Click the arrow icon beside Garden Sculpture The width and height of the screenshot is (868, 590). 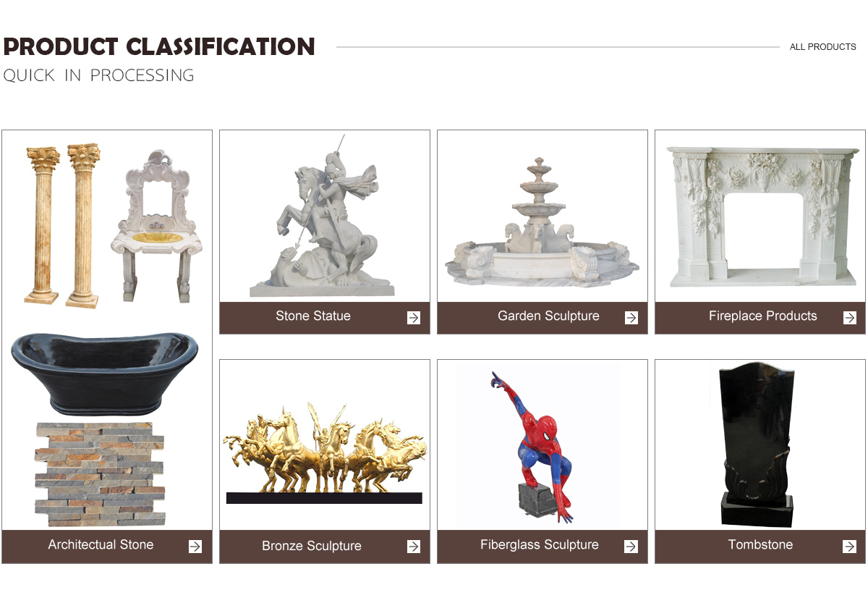(631, 317)
